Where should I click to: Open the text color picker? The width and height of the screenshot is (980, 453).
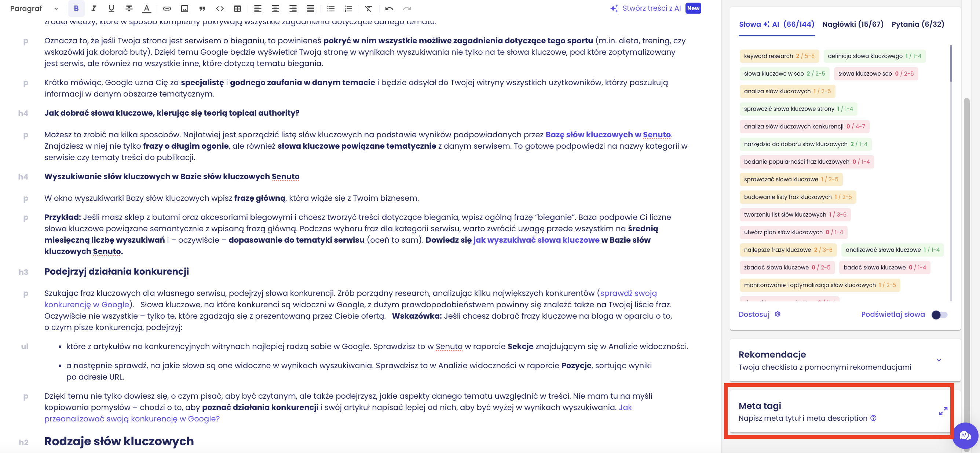coord(146,8)
